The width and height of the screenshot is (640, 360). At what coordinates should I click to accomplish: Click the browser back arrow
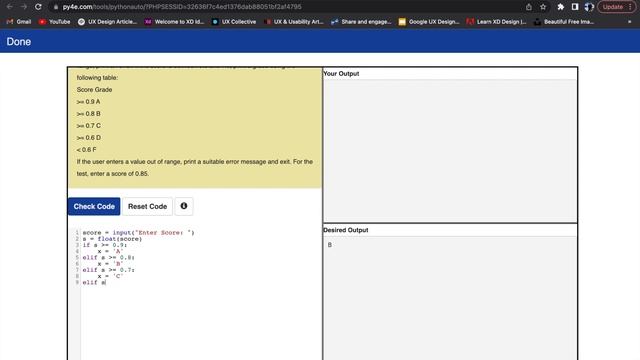tap(9, 7)
